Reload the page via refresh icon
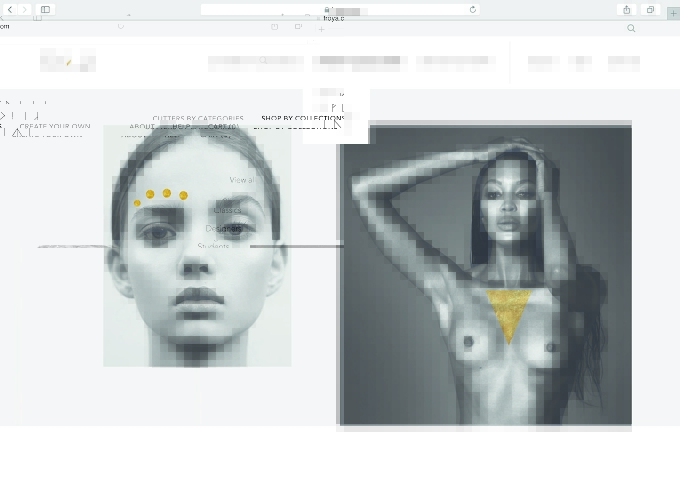Viewport: 680px width, 482px height. click(x=473, y=10)
